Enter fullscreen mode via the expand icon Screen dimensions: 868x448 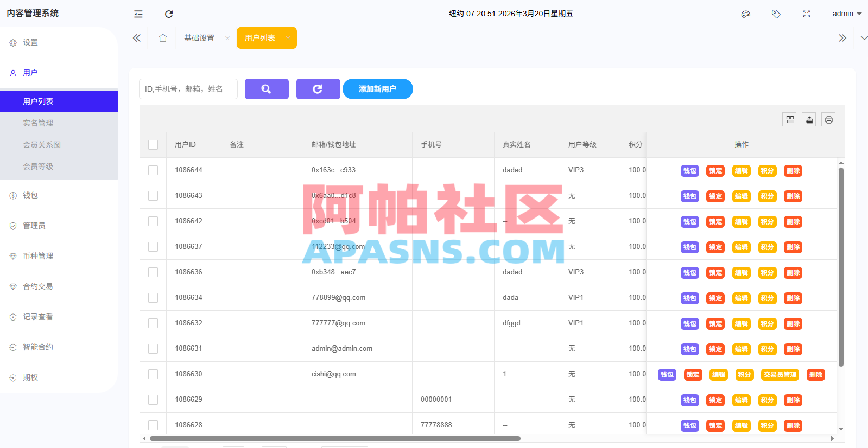(x=807, y=14)
